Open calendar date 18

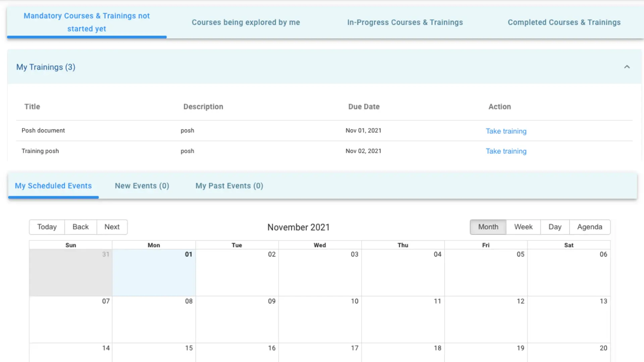point(437,348)
